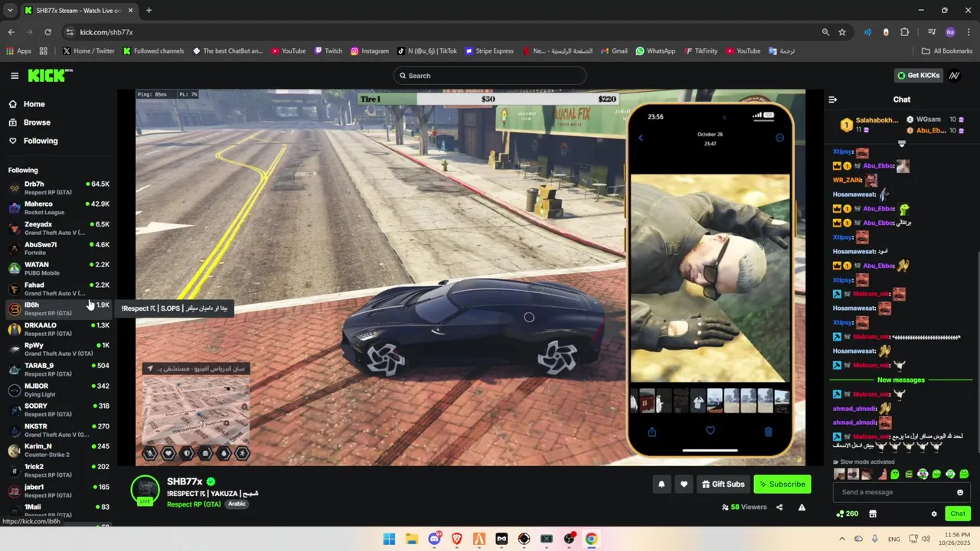Open a new browser tab

149,10
